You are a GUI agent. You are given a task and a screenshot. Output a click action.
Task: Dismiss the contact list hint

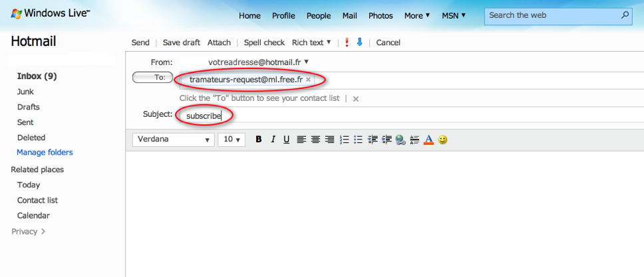coord(356,98)
